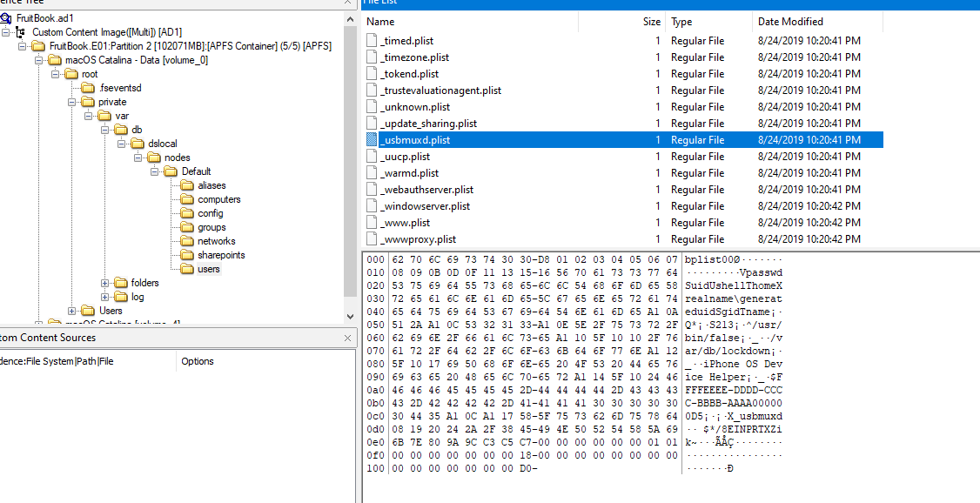980x503 pixels.
Task: Close the Custom Content Sources pane
Action: click(x=348, y=338)
